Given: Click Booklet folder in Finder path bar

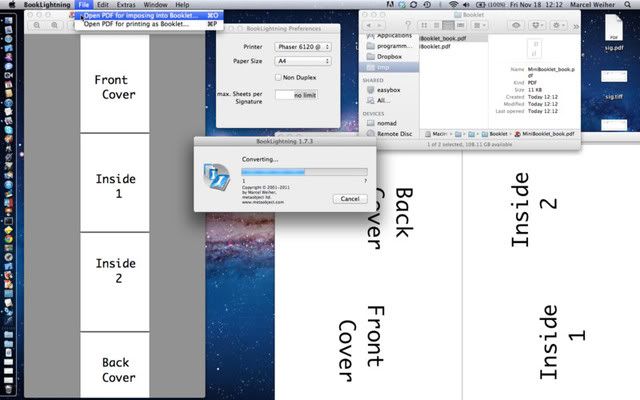Looking at the screenshot, I should (x=495, y=134).
